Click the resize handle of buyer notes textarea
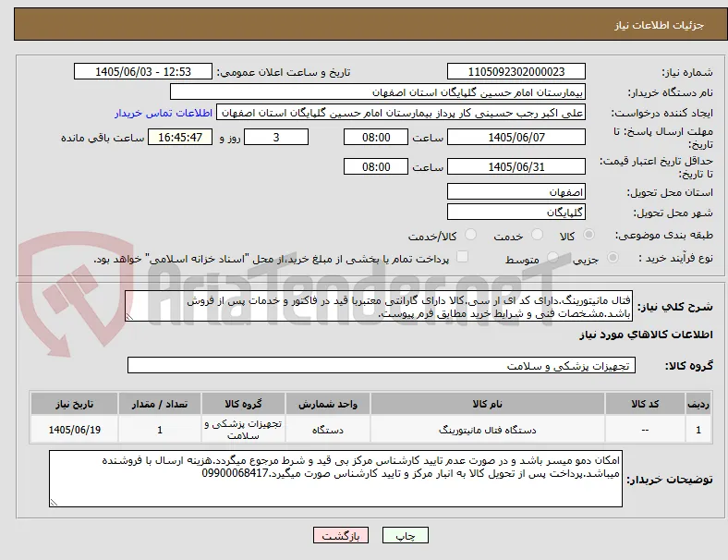 point(54,502)
